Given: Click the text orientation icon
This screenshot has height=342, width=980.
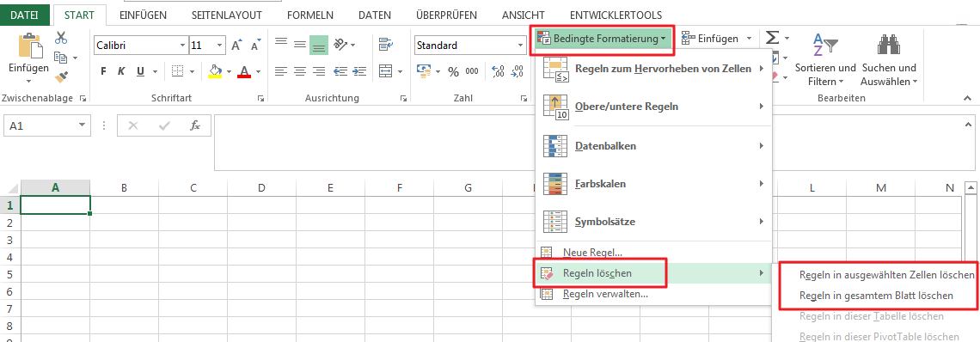Looking at the screenshot, I should pyautogui.click(x=340, y=45).
